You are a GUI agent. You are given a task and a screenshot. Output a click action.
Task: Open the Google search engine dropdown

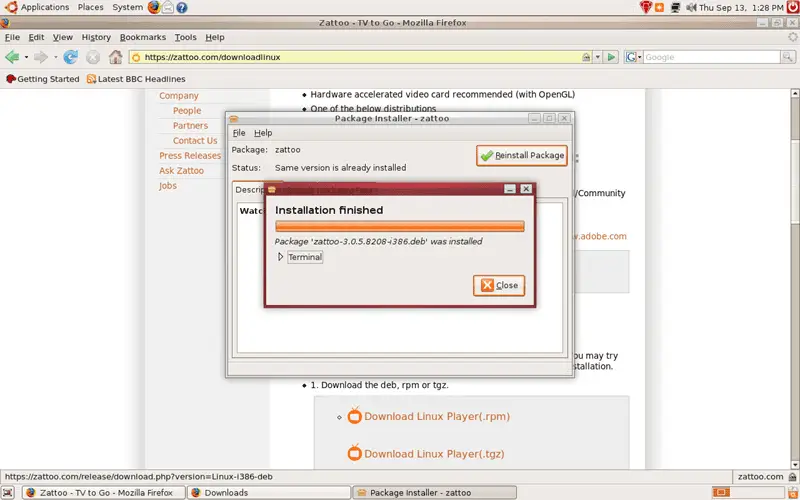pyautogui.click(x=633, y=57)
